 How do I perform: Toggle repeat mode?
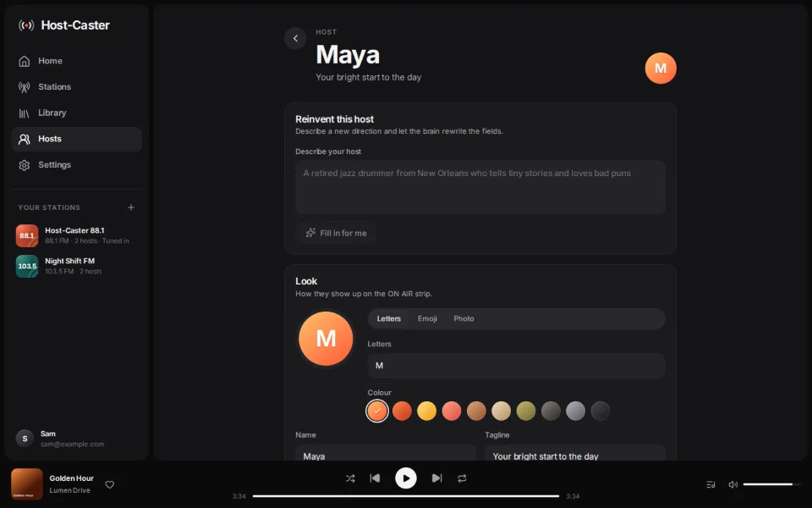[462, 478]
